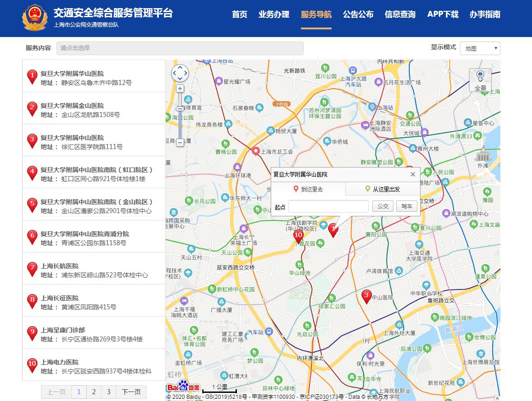Switch to the 到这里去 tab
532x401 pixels.
tap(308, 188)
